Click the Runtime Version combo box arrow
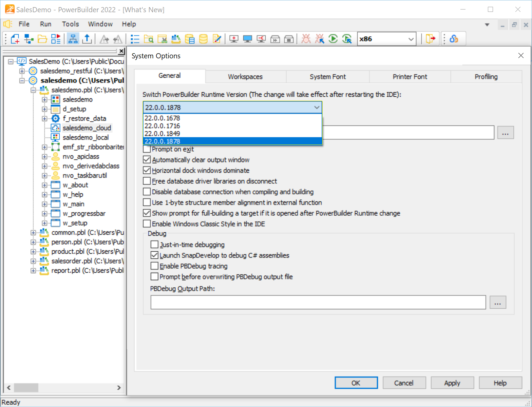The height and width of the screenshot is (407, 532). click(x=317, y=108)
